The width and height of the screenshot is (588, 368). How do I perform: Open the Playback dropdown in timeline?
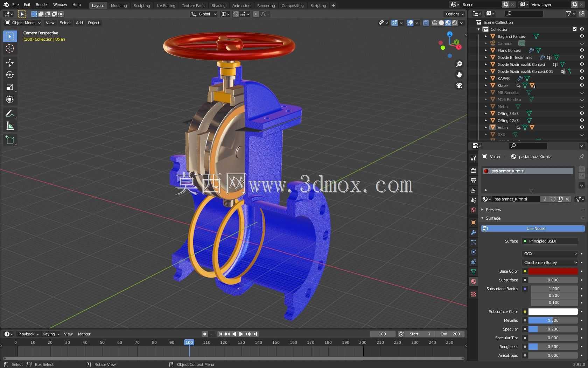point(28,334)
